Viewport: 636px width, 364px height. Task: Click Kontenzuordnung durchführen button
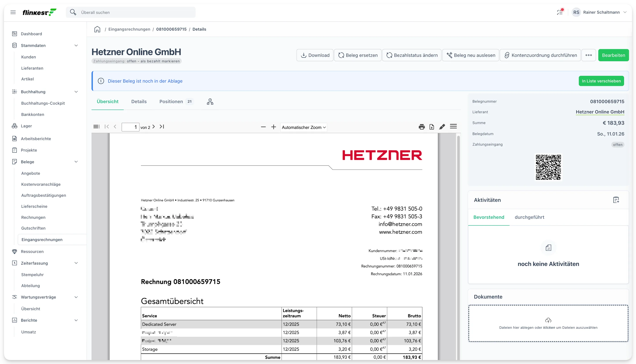[x=540, y=55]
